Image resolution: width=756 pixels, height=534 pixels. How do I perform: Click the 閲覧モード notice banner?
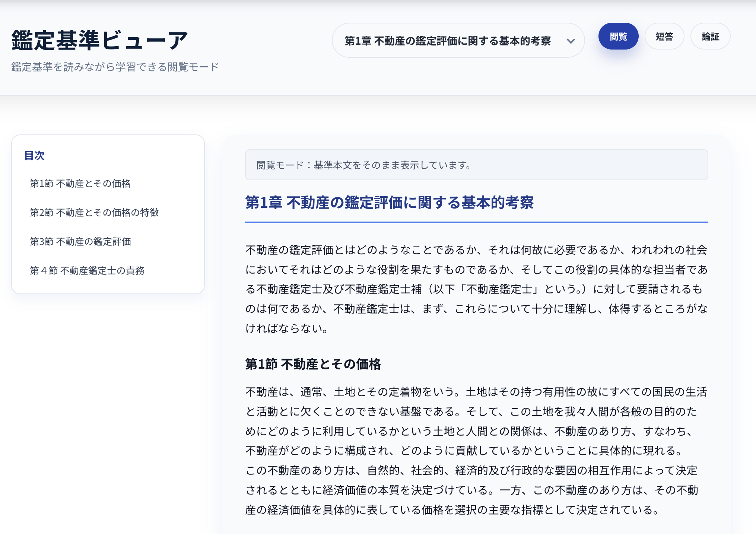coord(477,165)
